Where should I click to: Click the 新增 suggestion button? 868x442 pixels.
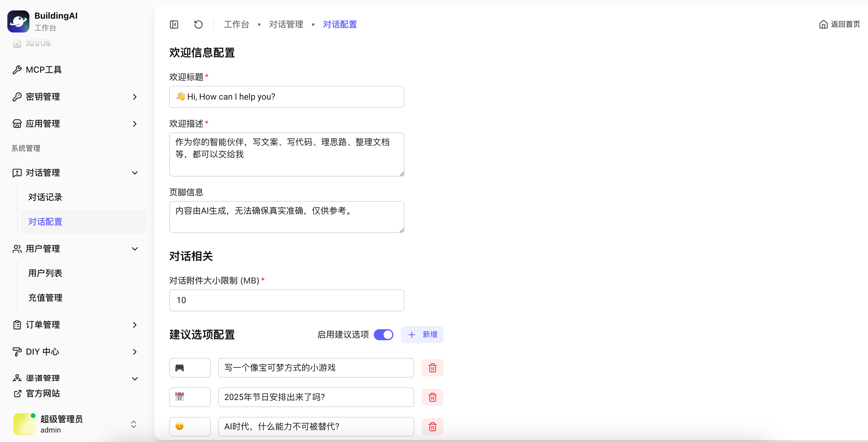point(422,334)
